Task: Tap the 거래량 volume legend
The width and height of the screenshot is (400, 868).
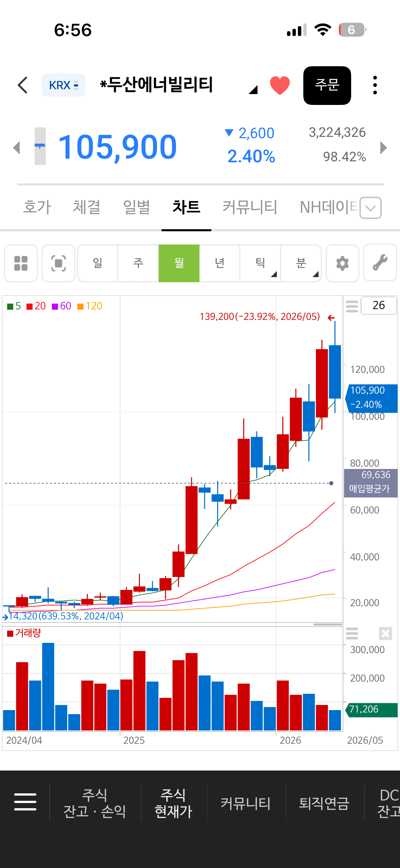Action: click(x=24, y=633)
